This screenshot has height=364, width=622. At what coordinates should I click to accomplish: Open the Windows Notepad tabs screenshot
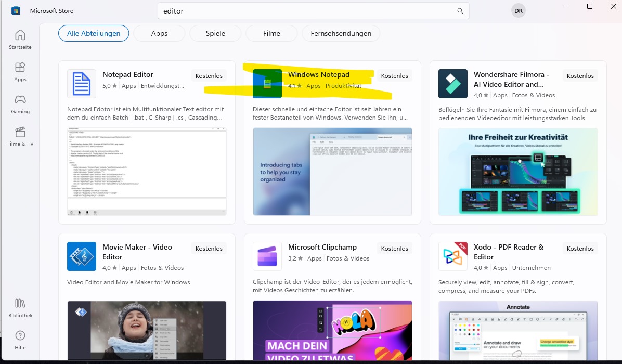pos(332,172)
